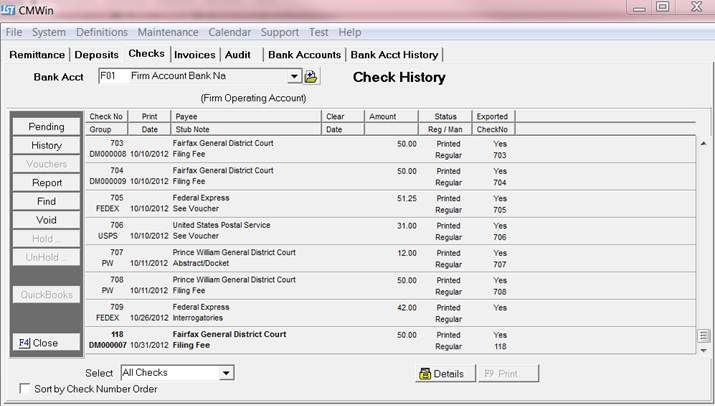Open the All Checks select dropdown

227,373
